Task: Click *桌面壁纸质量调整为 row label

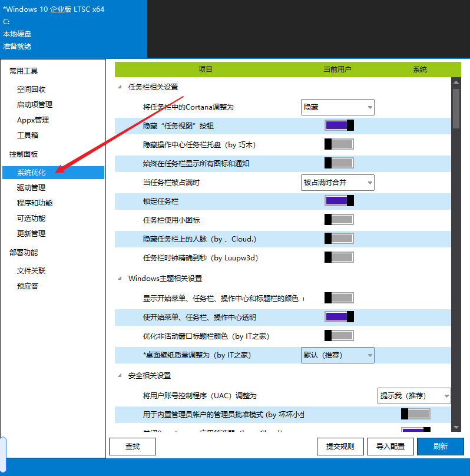Action: tap(197, 355)
